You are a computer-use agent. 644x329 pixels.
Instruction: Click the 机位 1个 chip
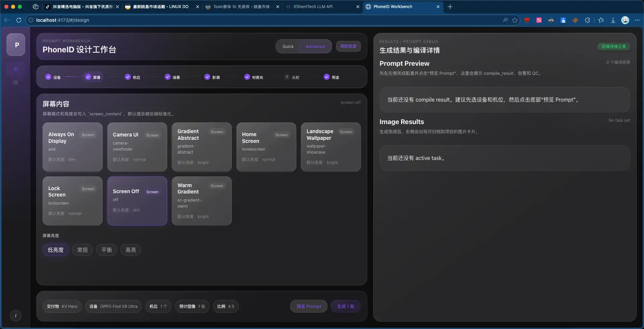[x=158, y=306]
